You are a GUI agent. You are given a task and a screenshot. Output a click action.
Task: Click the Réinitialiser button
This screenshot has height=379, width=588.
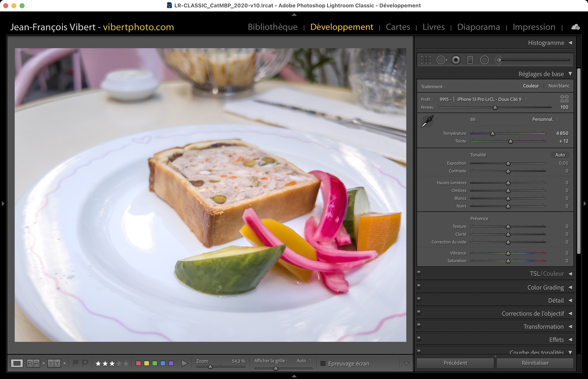[x=535, y=363]
